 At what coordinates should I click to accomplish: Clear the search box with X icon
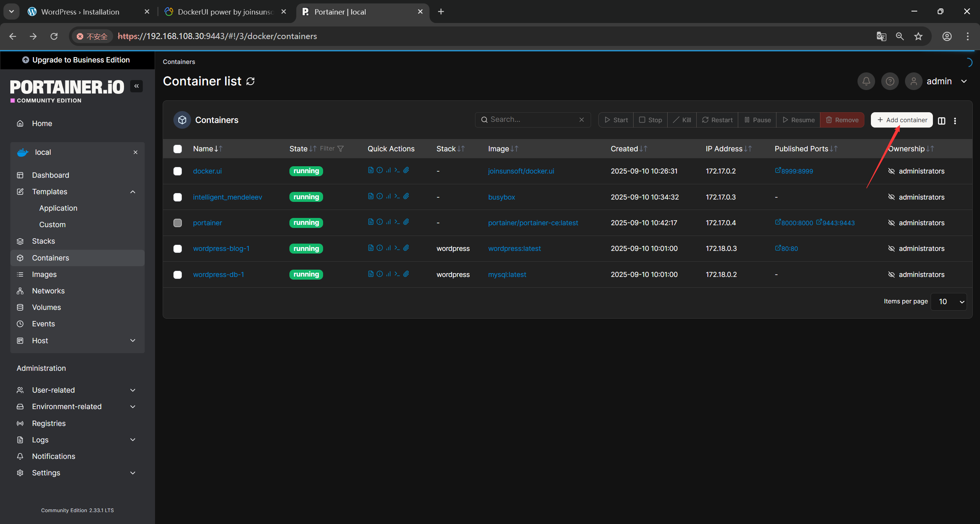581,120
